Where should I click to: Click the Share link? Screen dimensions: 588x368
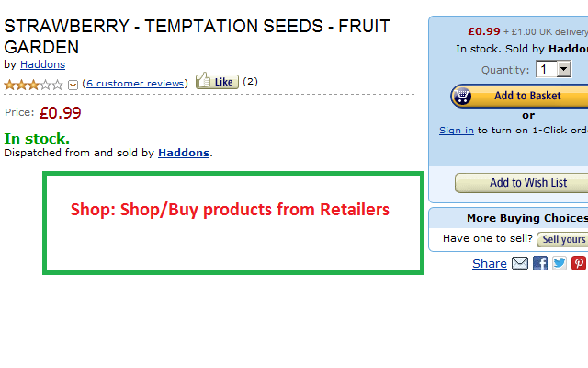tap(490, 264)
